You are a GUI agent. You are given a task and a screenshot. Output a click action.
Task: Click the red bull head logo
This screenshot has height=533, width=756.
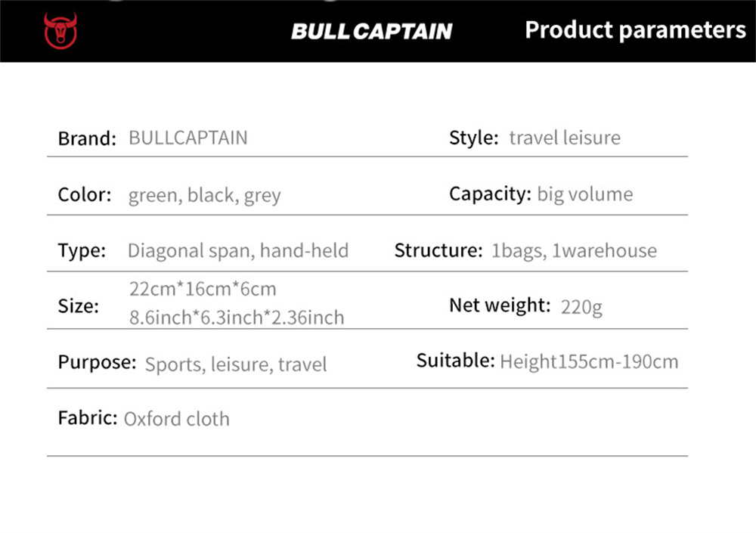(x=60, y=31)
